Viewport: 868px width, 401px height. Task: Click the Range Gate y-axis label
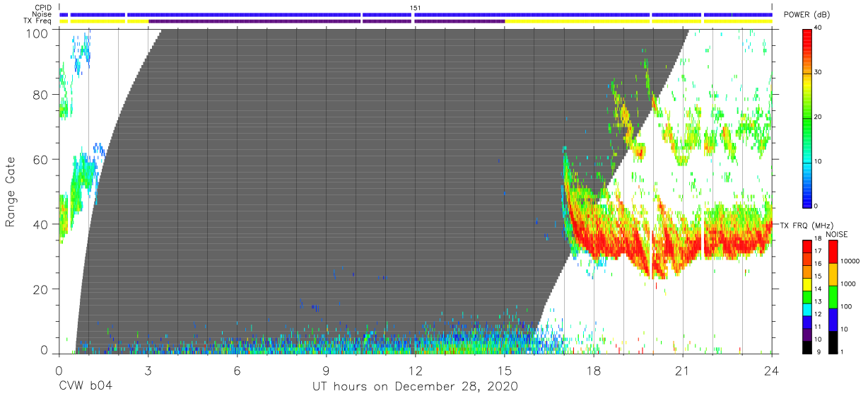coord(11,191)
